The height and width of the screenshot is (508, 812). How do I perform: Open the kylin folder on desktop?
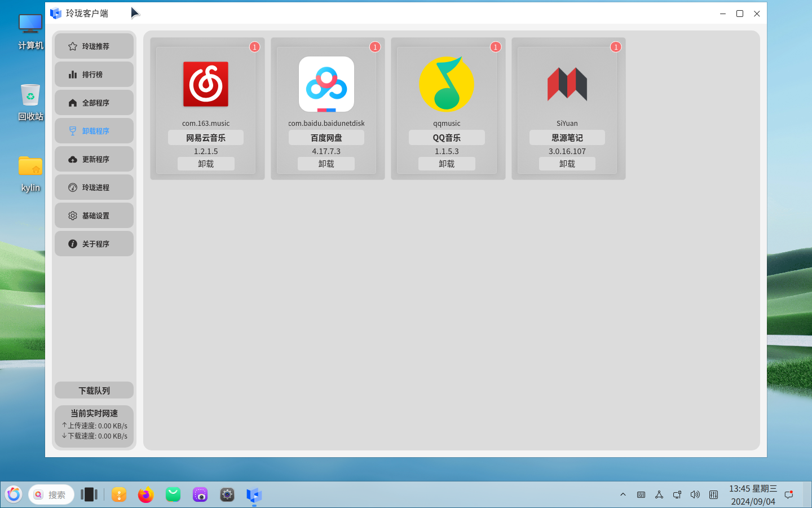coord(30,173)
